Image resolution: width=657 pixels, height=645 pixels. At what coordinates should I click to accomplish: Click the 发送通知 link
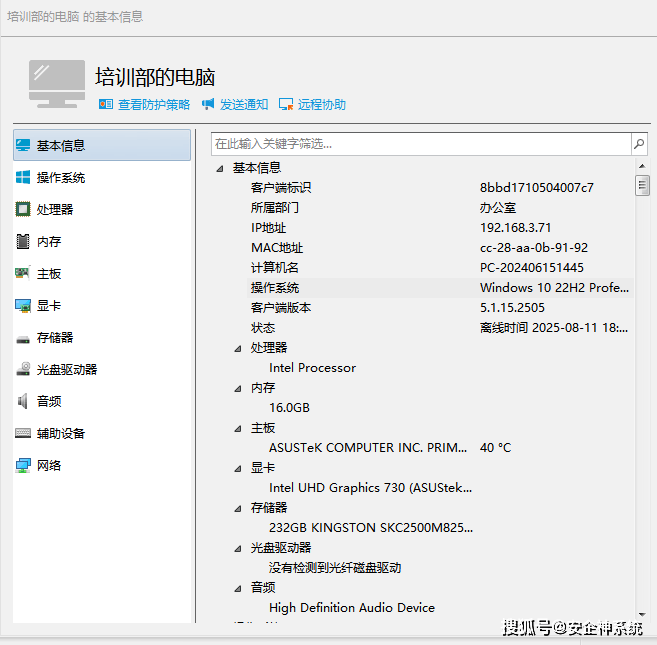pyautogui.click(x=244, y=104)
